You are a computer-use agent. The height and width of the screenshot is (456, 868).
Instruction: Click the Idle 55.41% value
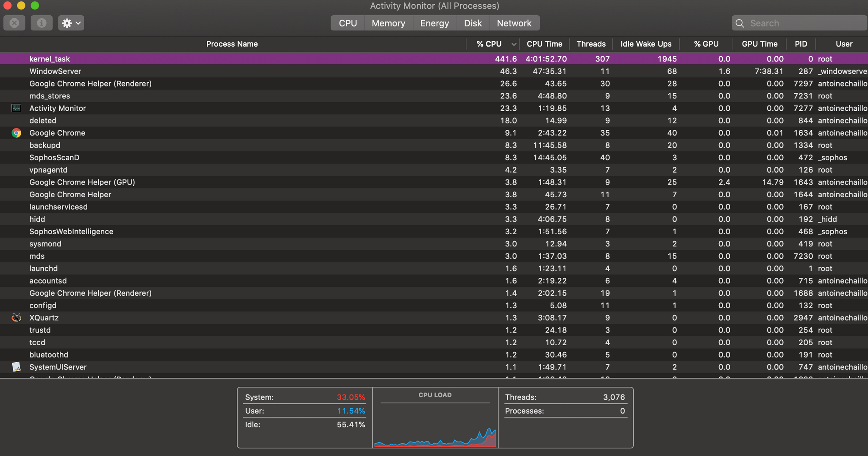(x=351, y=425)
